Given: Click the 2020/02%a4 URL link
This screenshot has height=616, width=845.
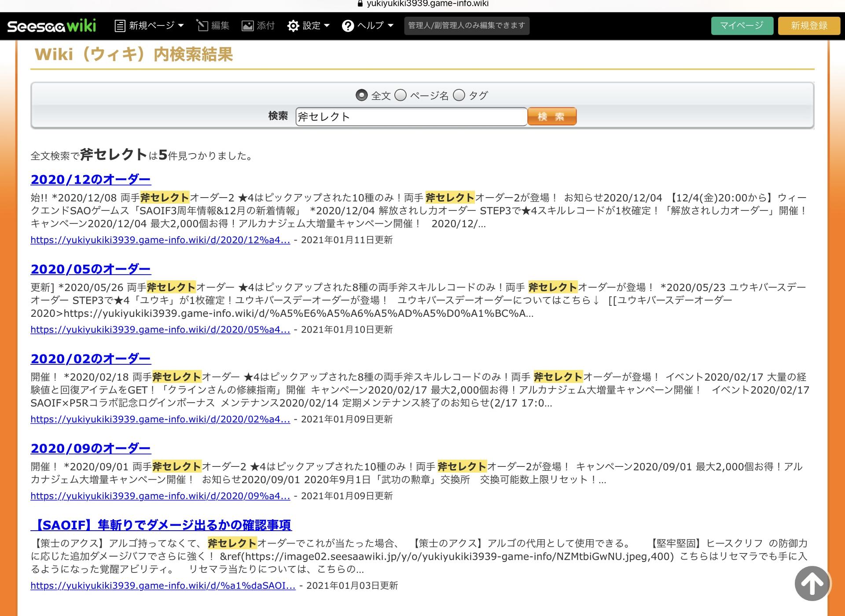Looking at the screenshot, I should [160, 419].
